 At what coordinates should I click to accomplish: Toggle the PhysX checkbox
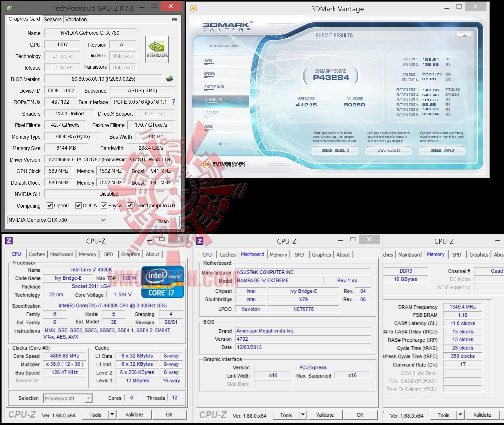point(104,205)
